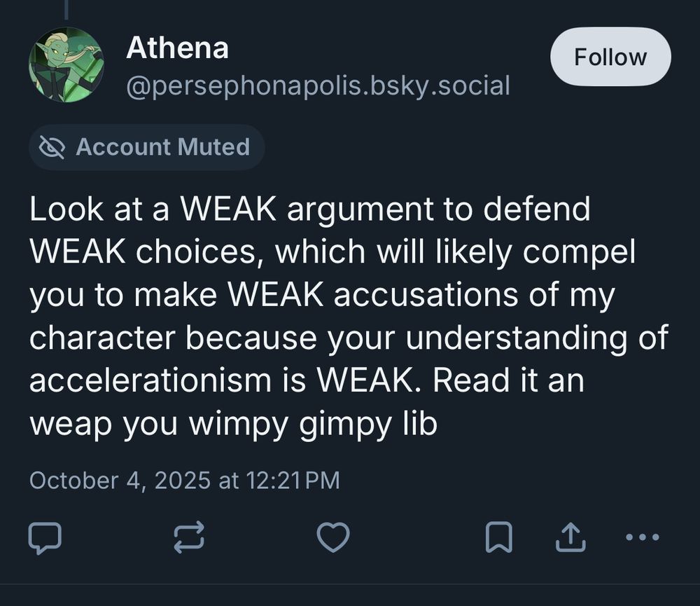Unmute the account via the Account Muted badge

click(146, 147)
